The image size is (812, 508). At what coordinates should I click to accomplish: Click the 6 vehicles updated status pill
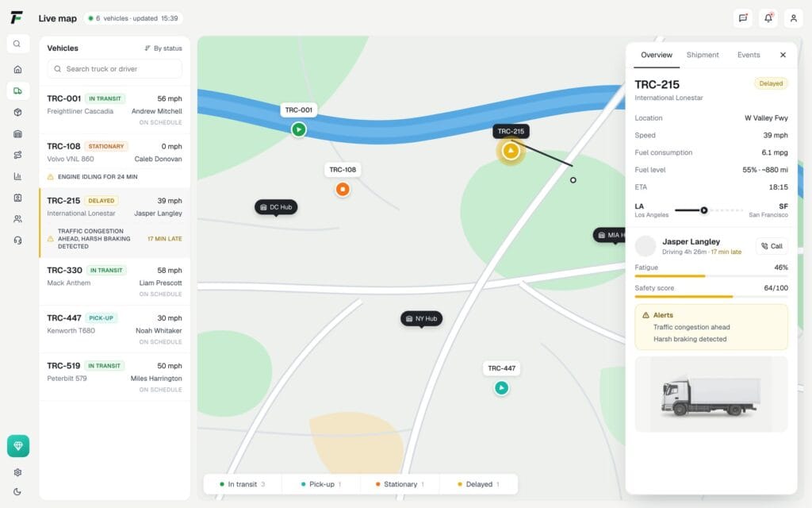(133, 18)
